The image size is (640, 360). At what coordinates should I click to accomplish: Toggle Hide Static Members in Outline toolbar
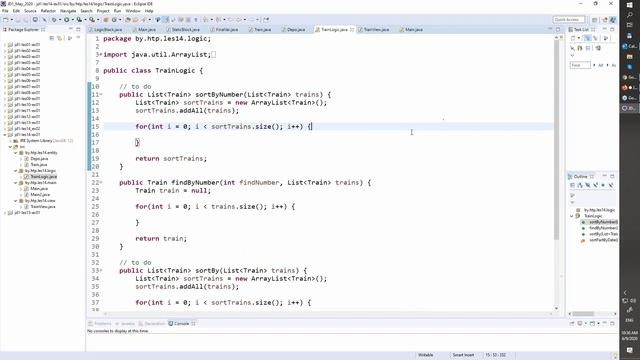click(596, 185)
